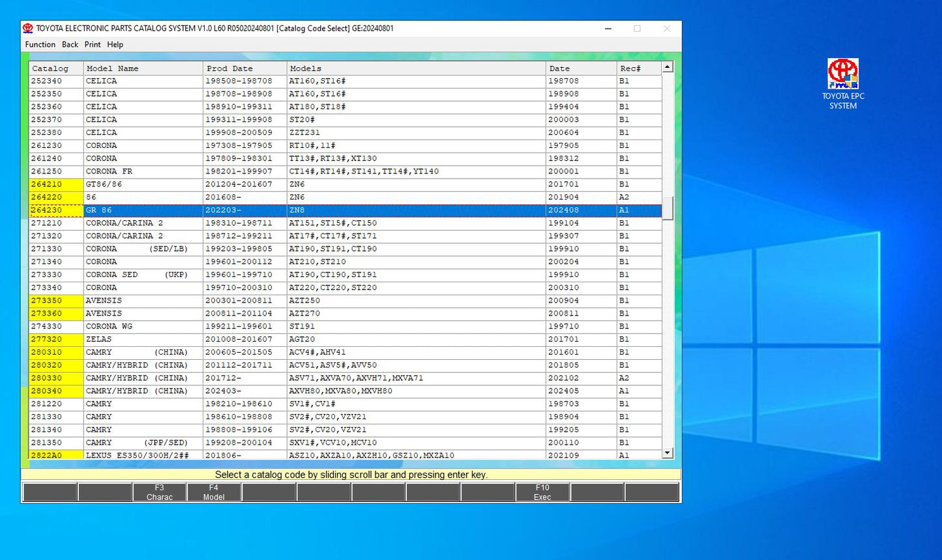
Task: Select AVENSIS AZT250 row
Action: (x=346, y=301)
